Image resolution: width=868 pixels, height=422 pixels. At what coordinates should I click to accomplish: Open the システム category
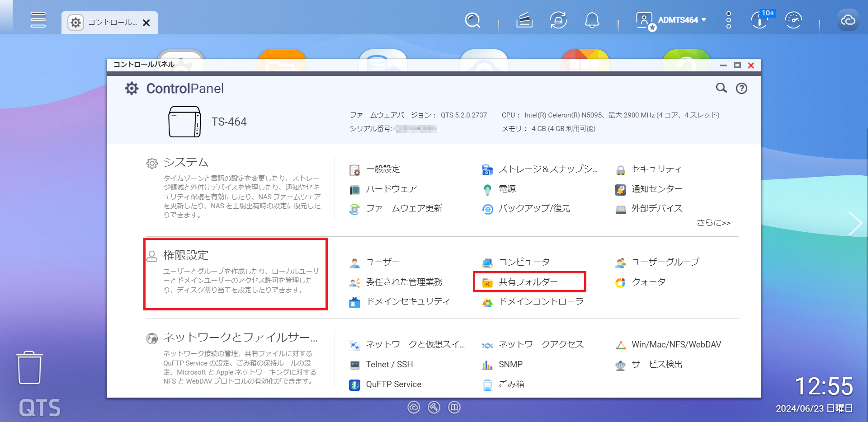pos(186,162)
